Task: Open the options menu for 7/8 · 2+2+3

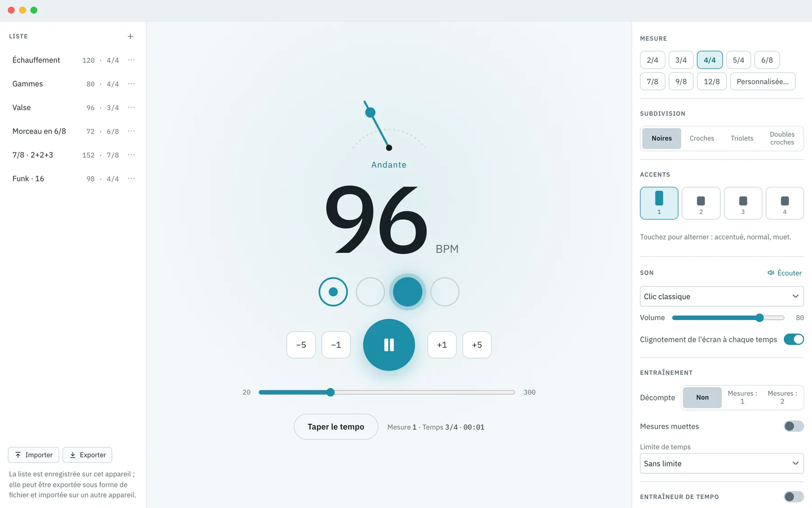Action: coord(131,155)
